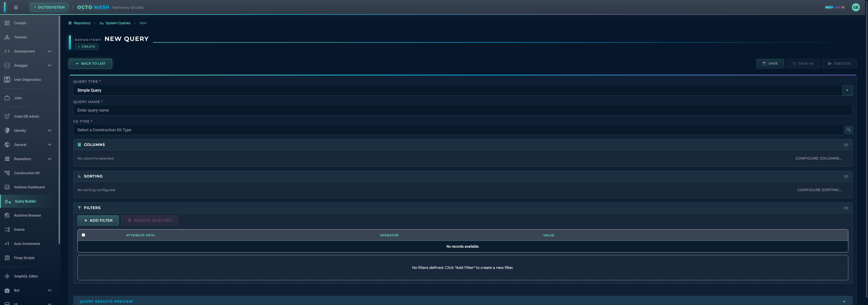Open the hamburger menu at top left
Viewport: 868px width, 305px height.
[15, 7]
